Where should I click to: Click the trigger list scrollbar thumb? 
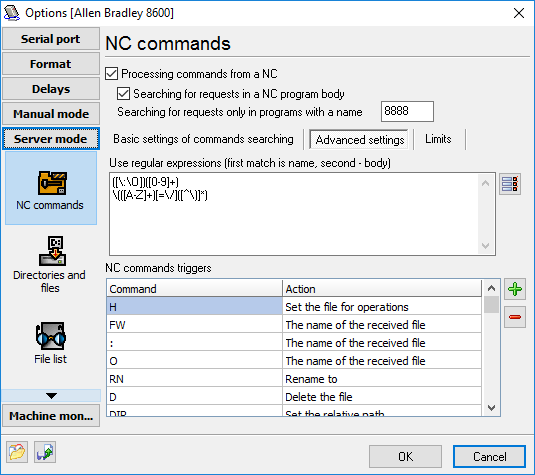(491, 305)
